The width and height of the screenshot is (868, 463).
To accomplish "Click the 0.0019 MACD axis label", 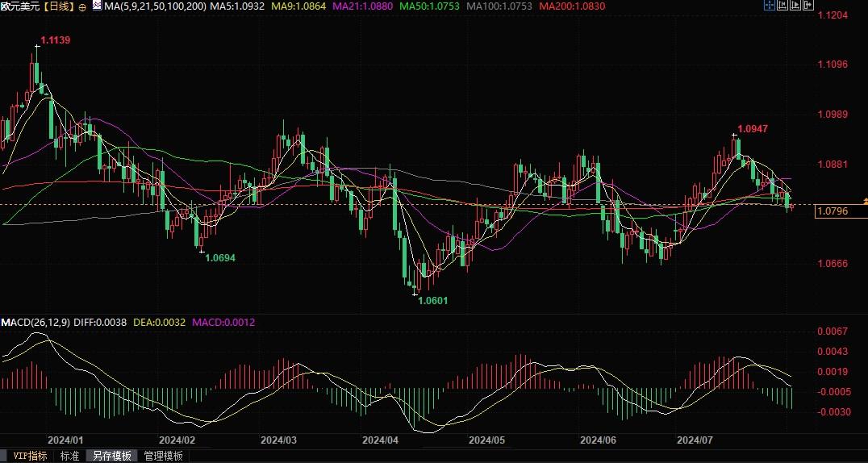I will tap(833, 372).
